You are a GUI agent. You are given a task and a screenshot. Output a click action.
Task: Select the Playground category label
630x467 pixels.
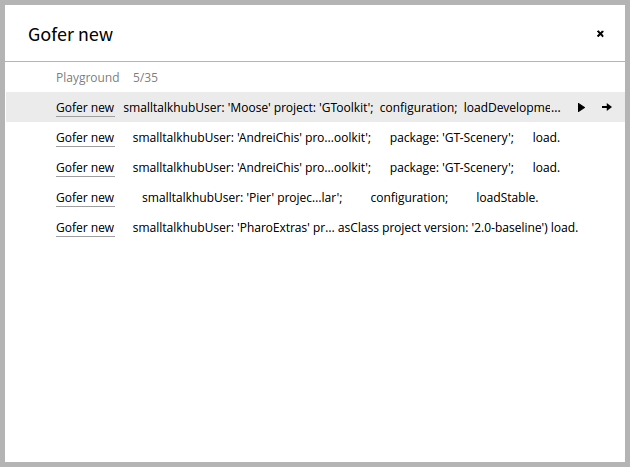click(88, 78)
